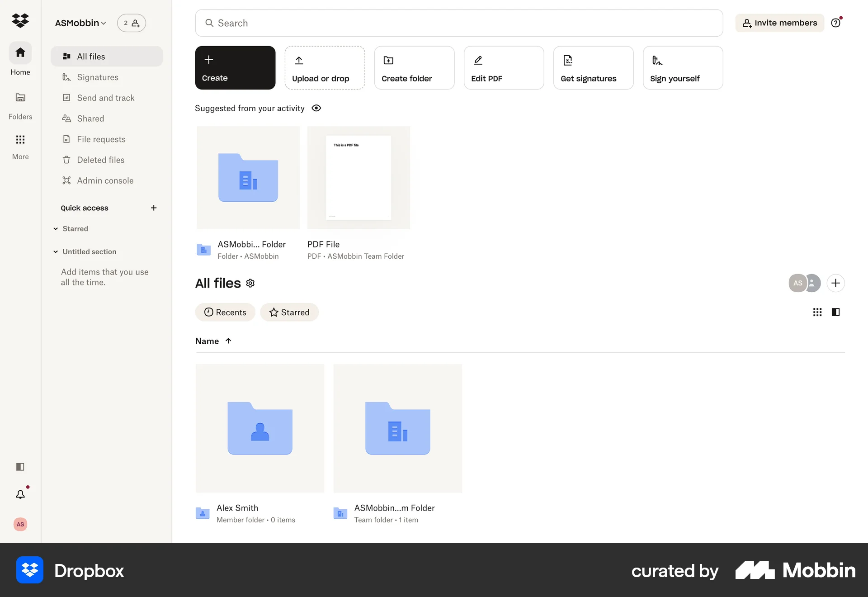This screenshot has height=597, width=868.
Task: Collapse the Starred section
Action: click(56, 228)
